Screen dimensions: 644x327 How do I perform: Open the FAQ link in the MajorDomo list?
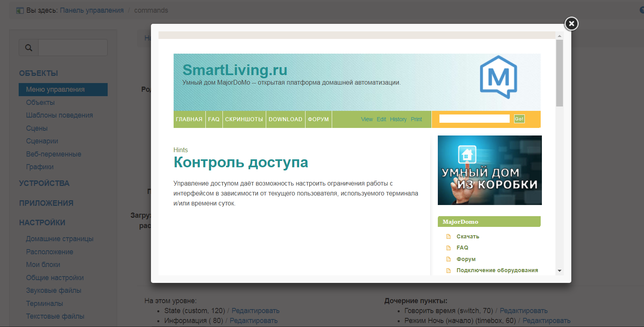(x=462, y=248)
